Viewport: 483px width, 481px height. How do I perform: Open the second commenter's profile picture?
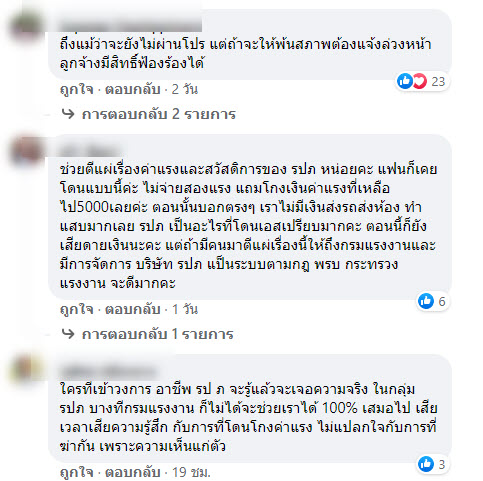(26, 151)
